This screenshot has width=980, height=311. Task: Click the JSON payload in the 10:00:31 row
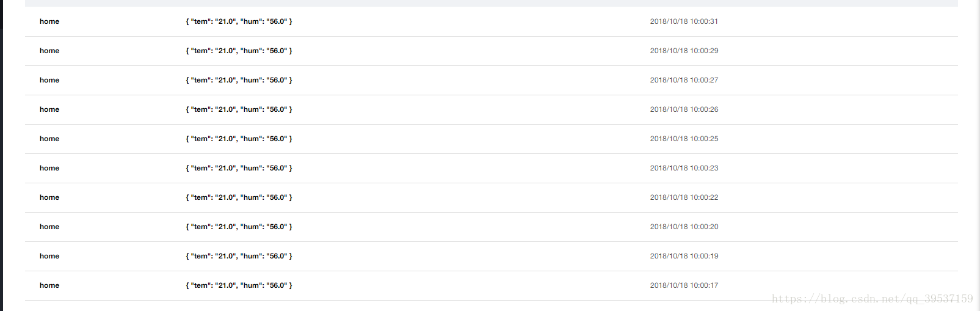(x=239, y=21)
